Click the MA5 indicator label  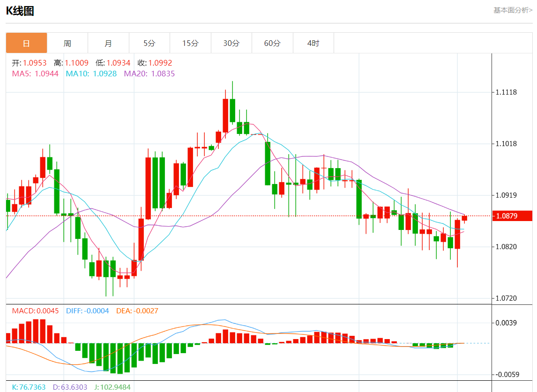(35, 74)
